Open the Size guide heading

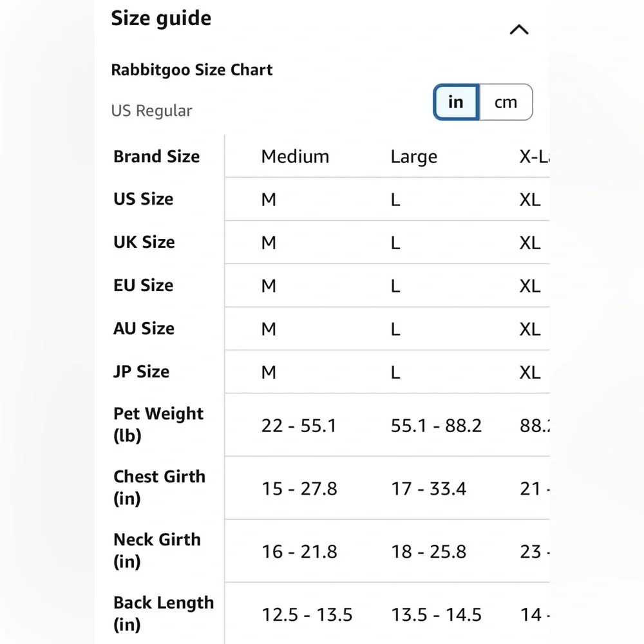(x=161, y=19)
